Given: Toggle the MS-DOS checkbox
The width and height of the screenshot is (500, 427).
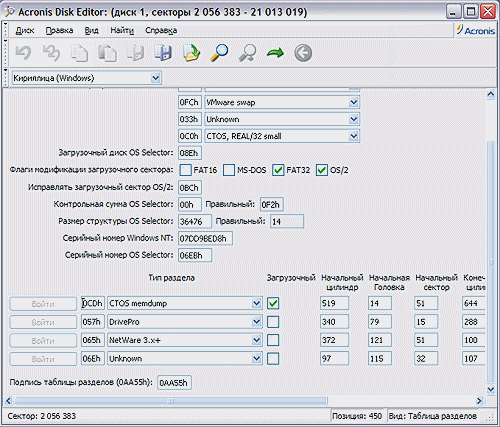Looking at the screenshot, I should click(x=229, y=170).
